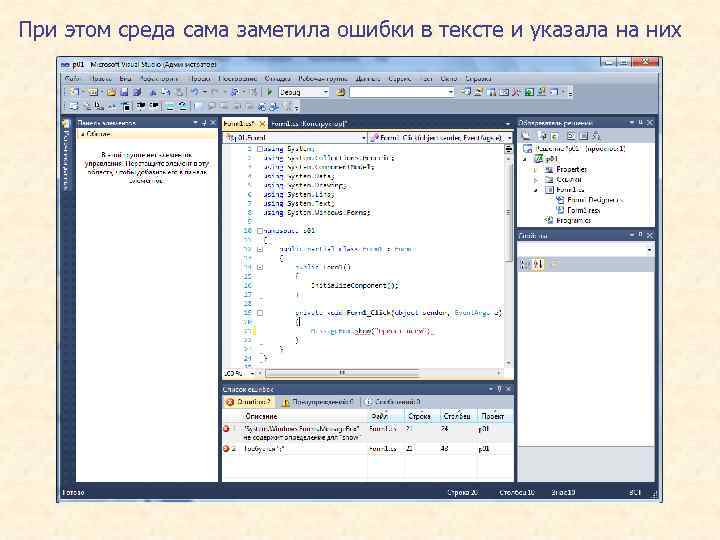
Task: Click the red error icon for error 2
Action: (x=225, y=449)
